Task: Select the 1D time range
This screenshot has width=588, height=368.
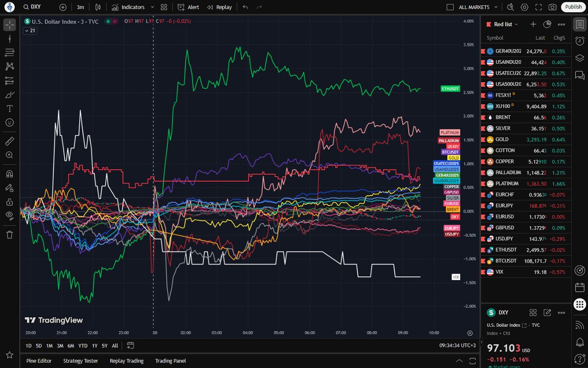Action: [29, 345]
